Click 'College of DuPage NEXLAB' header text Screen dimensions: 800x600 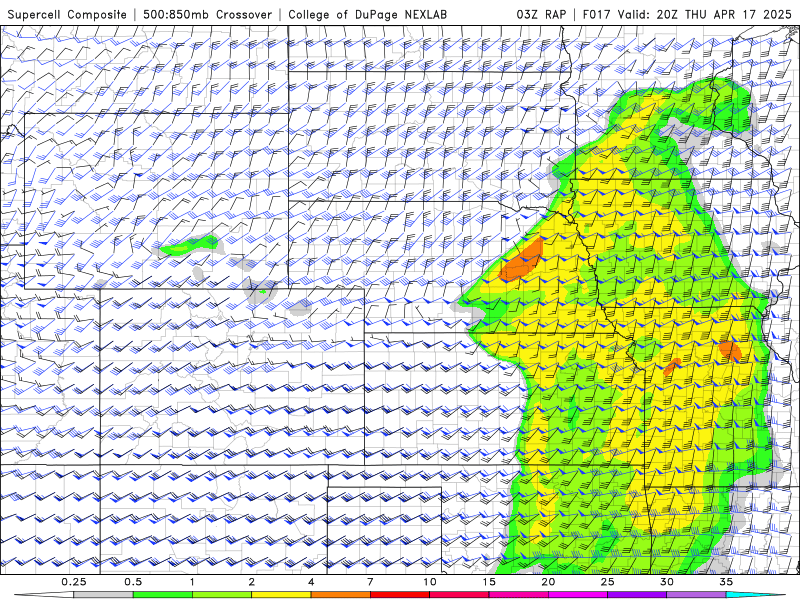click(367, 14)
